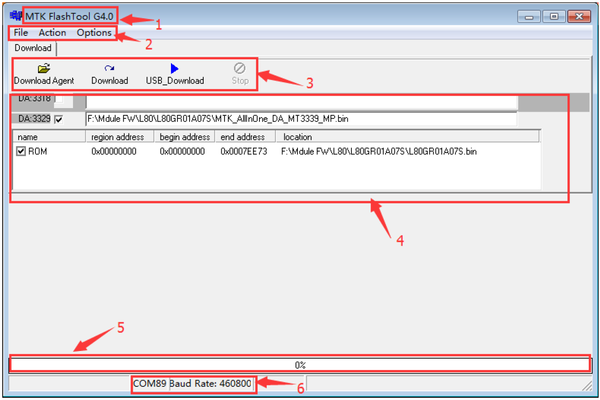Screen dimensions: 600x400
Task: Toggle the DA:3318 checkbox
Action: (x=59, y=100)
